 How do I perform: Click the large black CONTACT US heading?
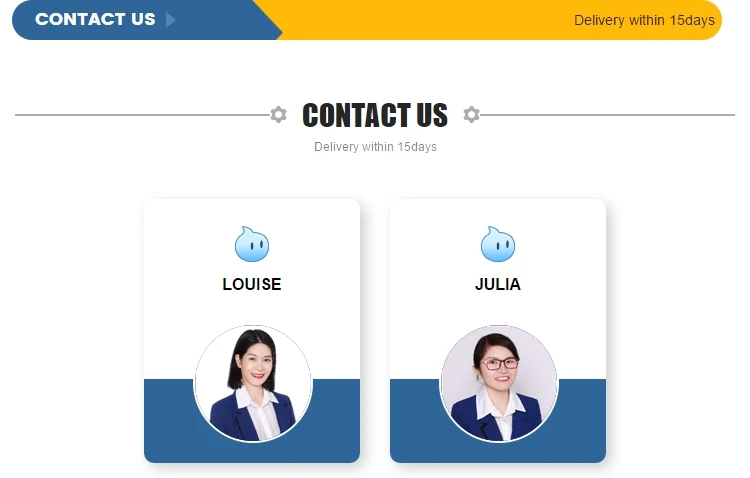point(375,115)
